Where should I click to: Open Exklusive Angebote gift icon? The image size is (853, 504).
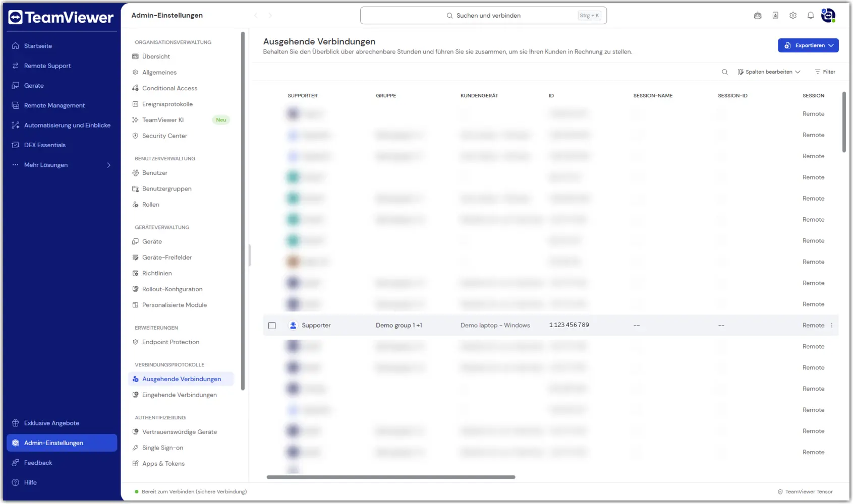(16, 423)
